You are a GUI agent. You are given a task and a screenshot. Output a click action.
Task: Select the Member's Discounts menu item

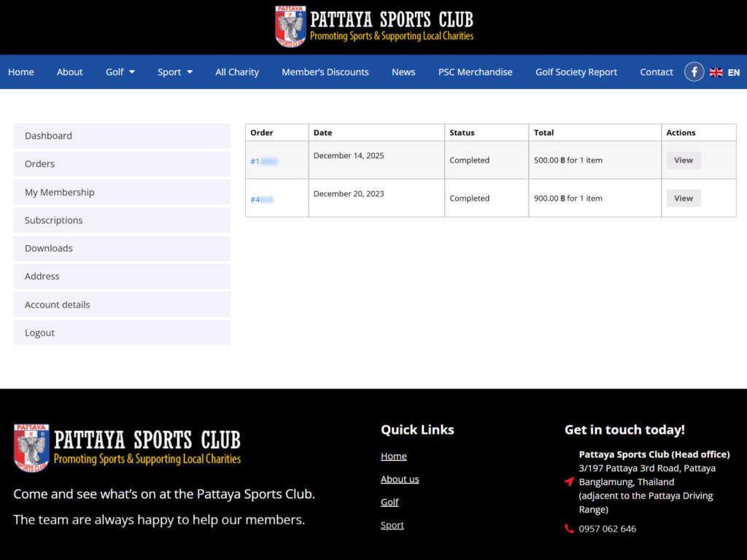325,71
